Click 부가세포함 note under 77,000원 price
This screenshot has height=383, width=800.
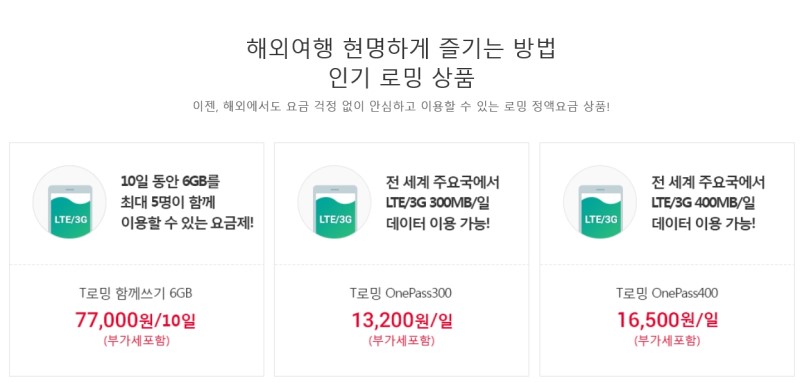(136, 341)
